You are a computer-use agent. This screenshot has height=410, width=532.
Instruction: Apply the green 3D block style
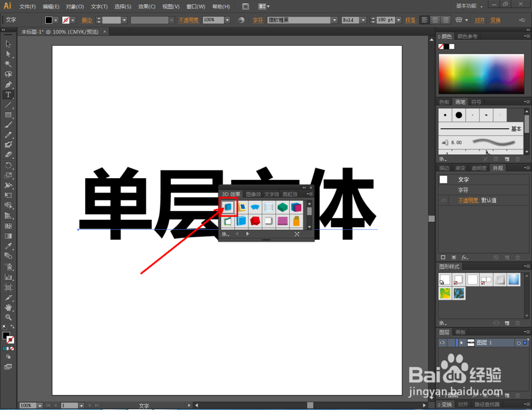[282, 206]
